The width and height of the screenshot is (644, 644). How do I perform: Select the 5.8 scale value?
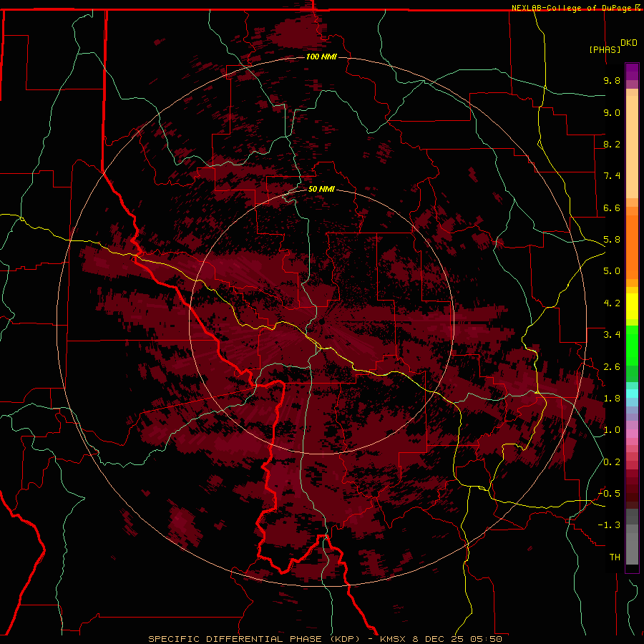612,240
